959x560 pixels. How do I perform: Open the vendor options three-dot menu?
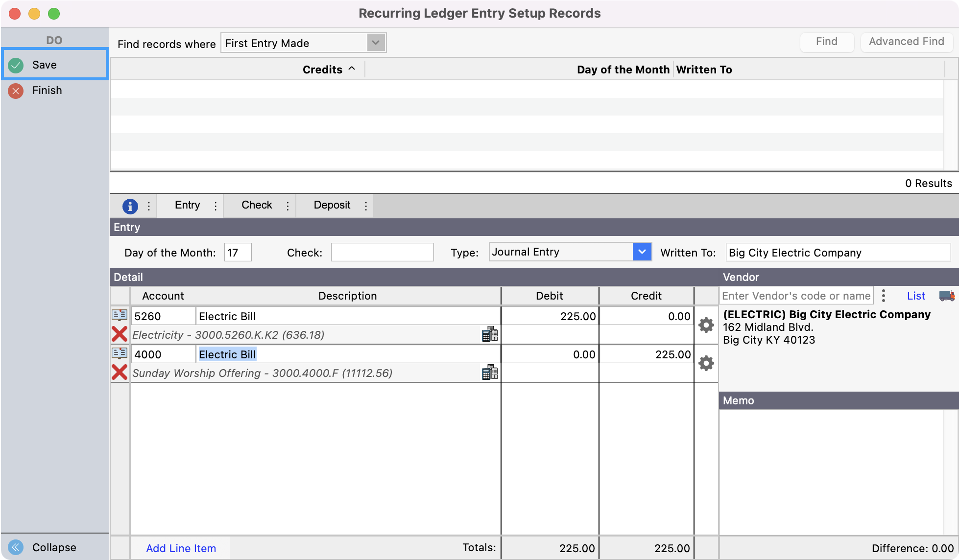(x=884, y=296)
